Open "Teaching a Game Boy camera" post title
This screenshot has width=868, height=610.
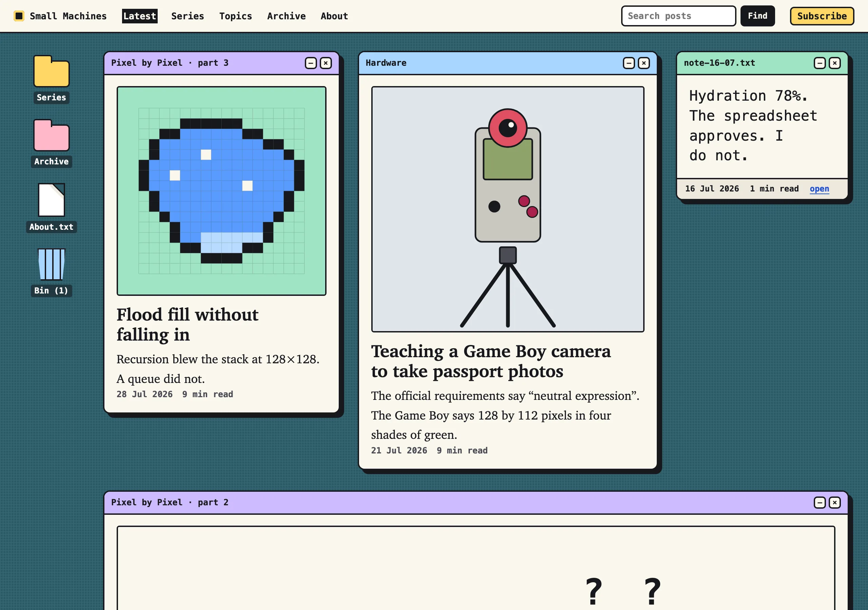point(491,361)
